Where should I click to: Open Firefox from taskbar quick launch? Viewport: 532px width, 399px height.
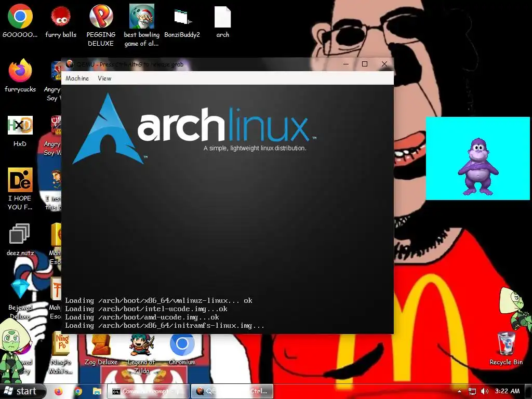tap(59, 391)
